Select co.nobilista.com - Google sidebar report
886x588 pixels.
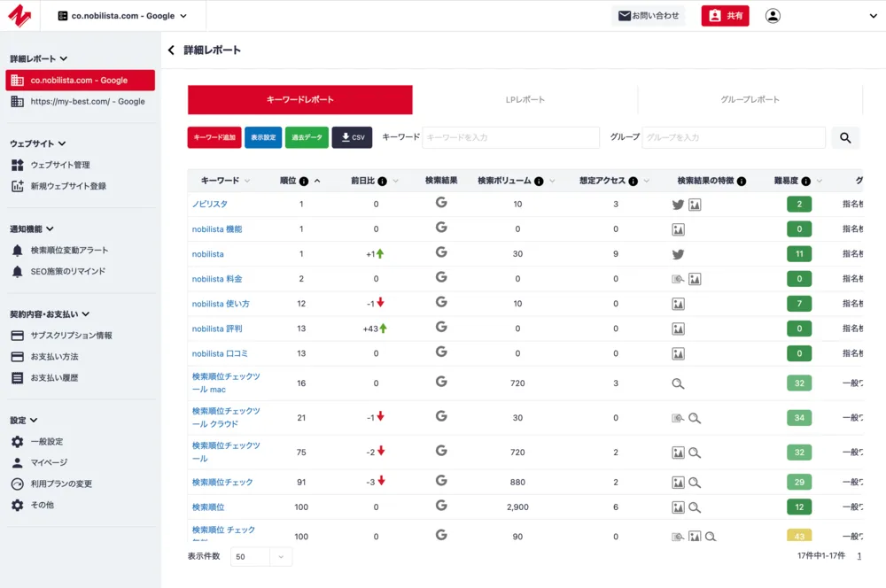[x=81, y=81]
